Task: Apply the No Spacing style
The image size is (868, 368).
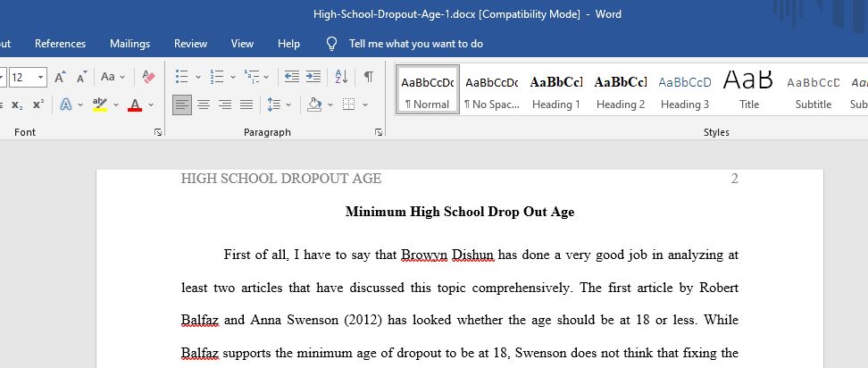Action: [491, 89]
